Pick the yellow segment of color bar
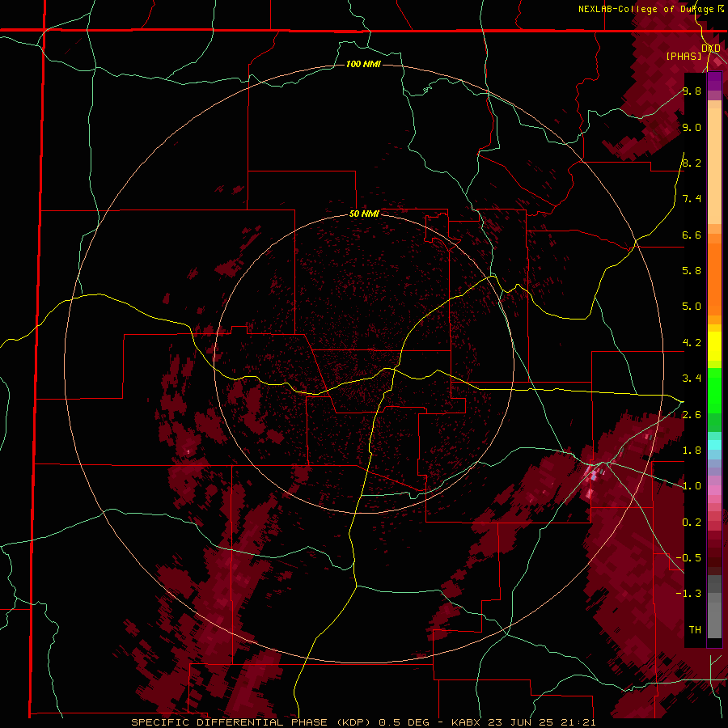The width and height of the screenshot is (728, 728). point(714,346)
